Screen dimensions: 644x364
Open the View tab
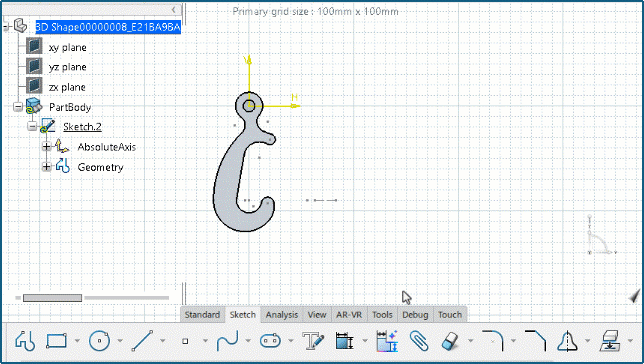click(317, 315)
